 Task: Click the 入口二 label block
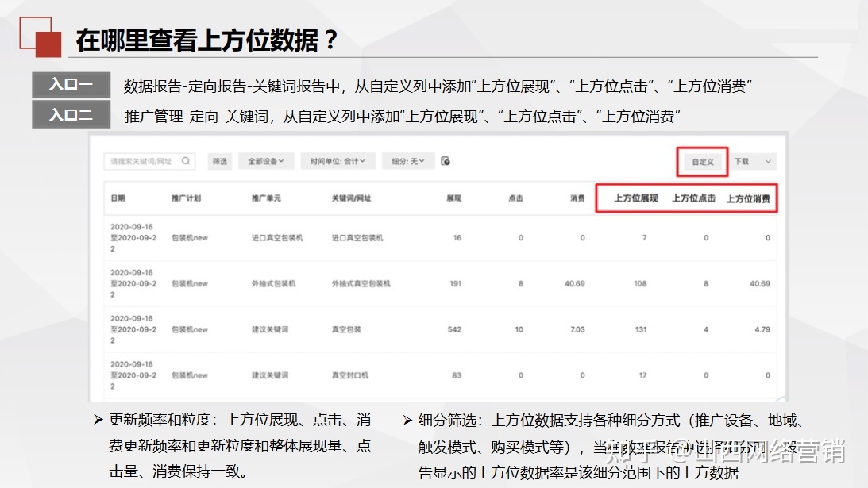(x=70, y=113)
